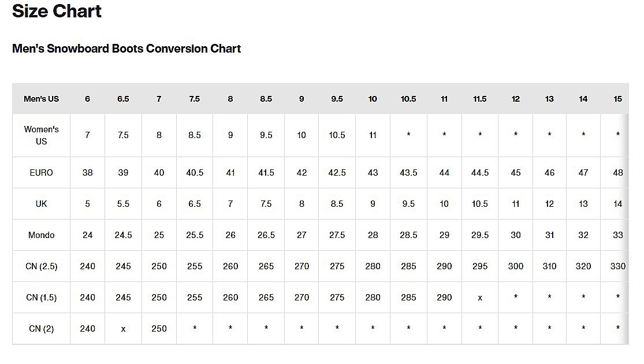
Task: Select the Mondo row label
Action: (x=42, y=235)
